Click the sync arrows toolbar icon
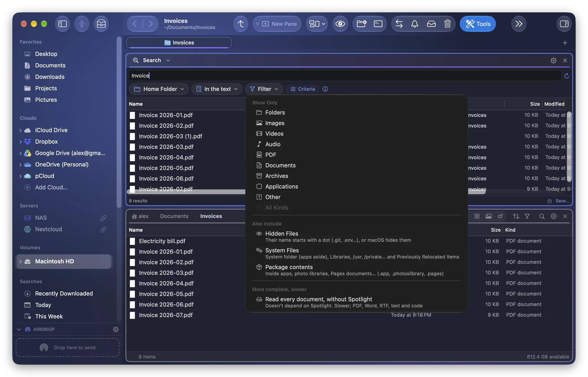 [x=399, y=24]
